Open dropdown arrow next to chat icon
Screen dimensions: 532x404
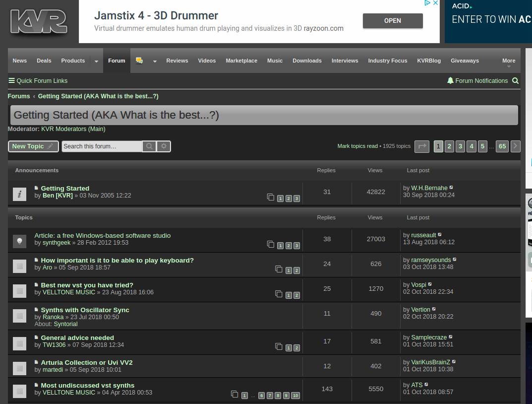click(x=155, y=61)
